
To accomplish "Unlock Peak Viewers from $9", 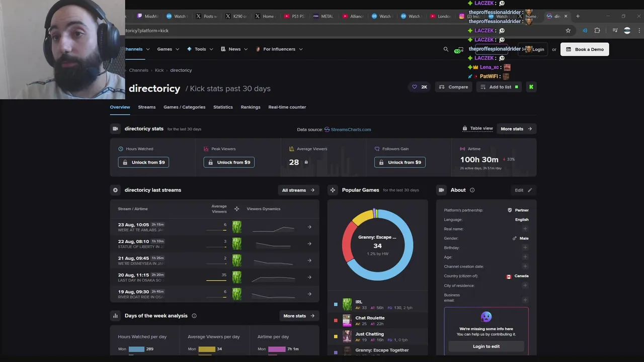I will coord(229,162).
